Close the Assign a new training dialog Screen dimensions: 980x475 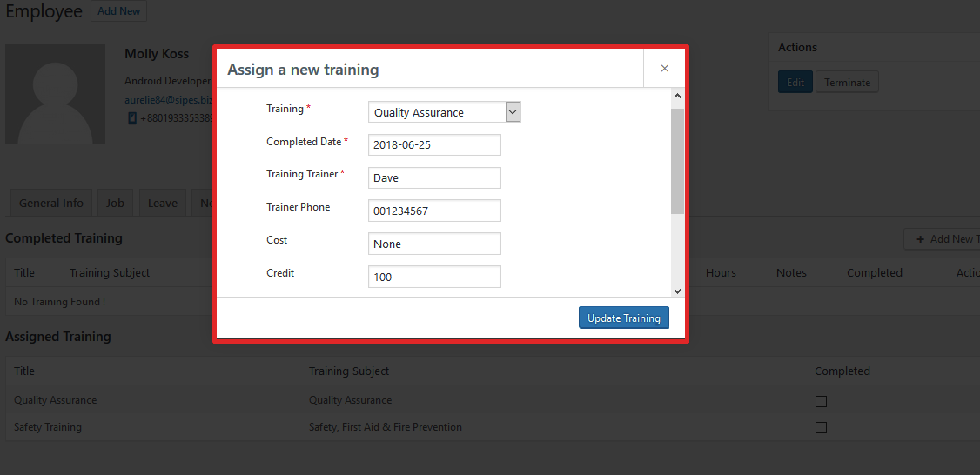pos(664,69)
